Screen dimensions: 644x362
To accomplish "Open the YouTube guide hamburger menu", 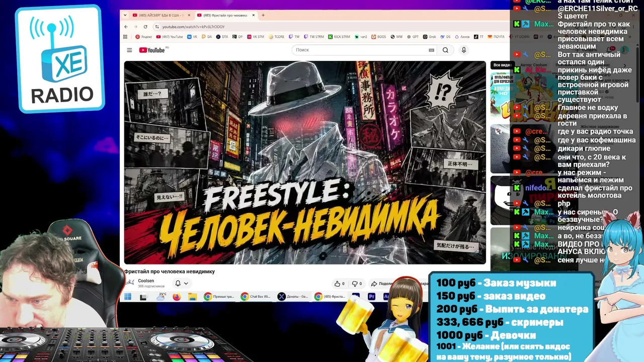I will [x=129, y=50].
